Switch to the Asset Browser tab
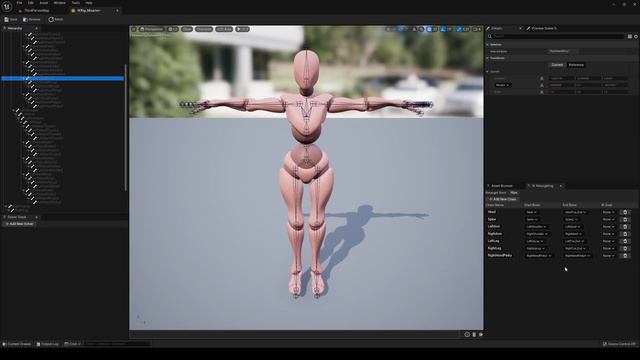640x360 pixels. [502, 186]
